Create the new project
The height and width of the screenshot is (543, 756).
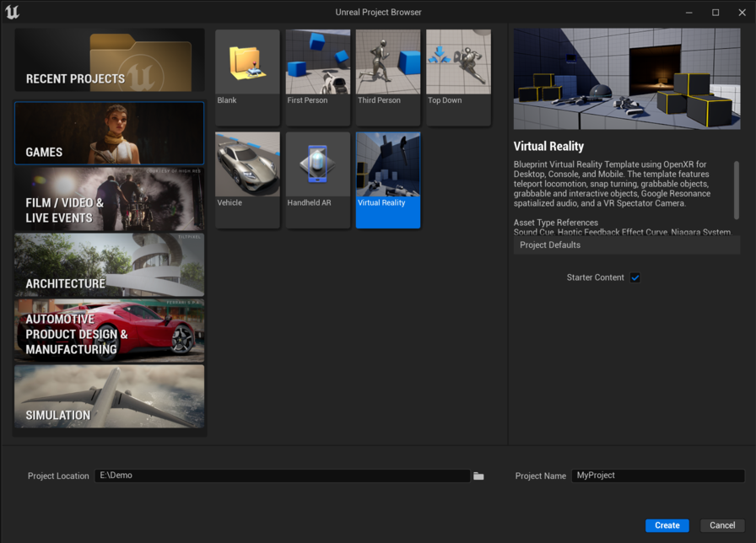pos(667,524)
